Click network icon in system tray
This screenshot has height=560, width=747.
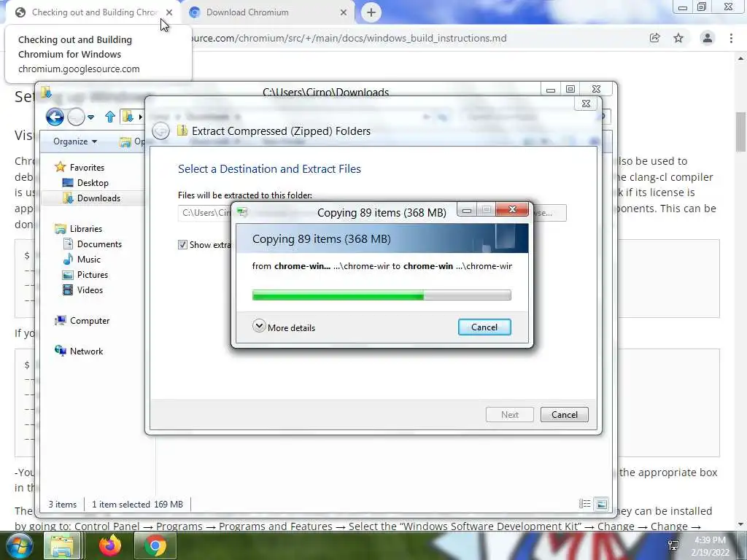(x=673, y=545)
